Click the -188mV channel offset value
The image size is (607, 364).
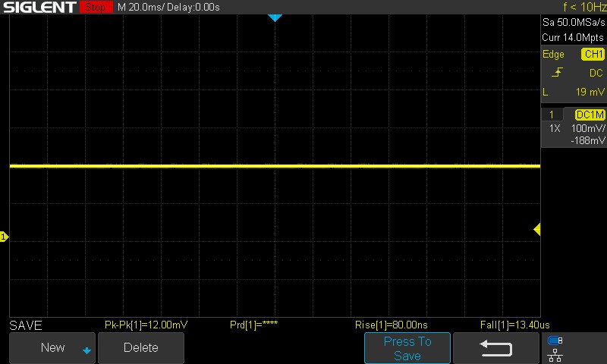587,140
